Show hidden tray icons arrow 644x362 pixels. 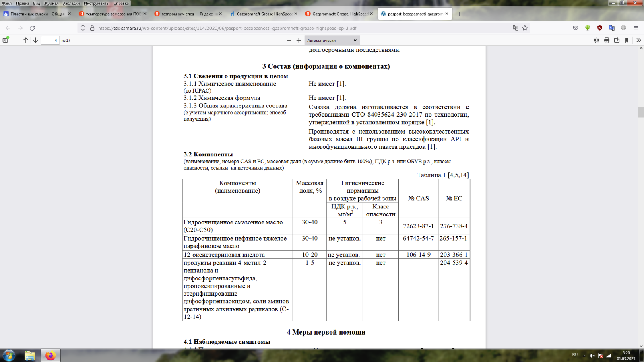[584, 356]
